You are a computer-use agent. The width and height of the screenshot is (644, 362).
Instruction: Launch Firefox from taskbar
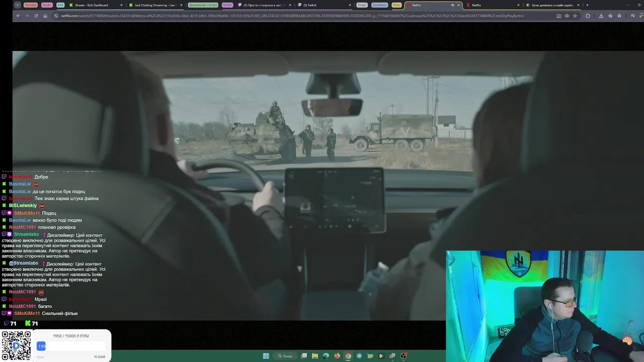pyautogui.click(x=337, y=356)
